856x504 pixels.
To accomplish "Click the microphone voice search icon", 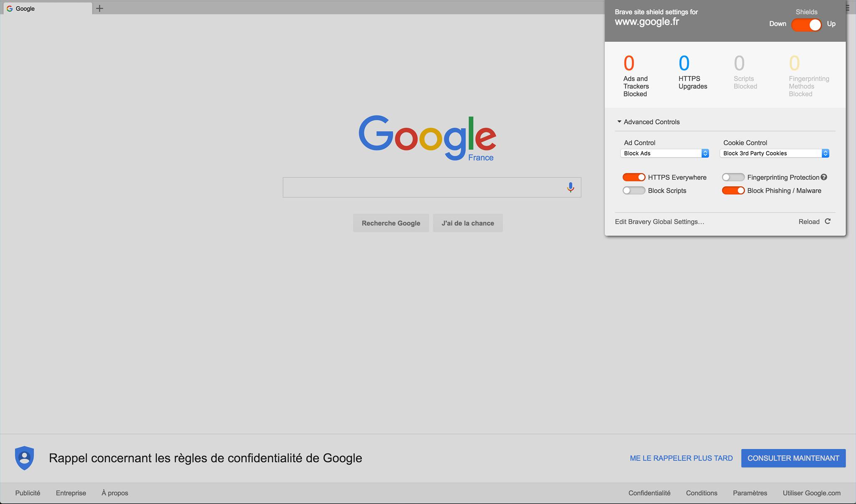I will tap(570, 187).
